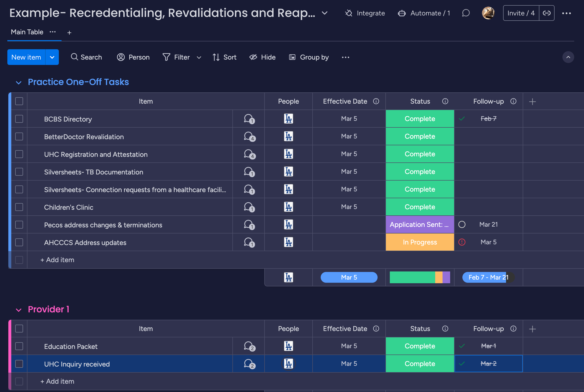This screenshot has height=392, width=584.
Task: Open New item dropdown arrow
Action: coord(52,57)
